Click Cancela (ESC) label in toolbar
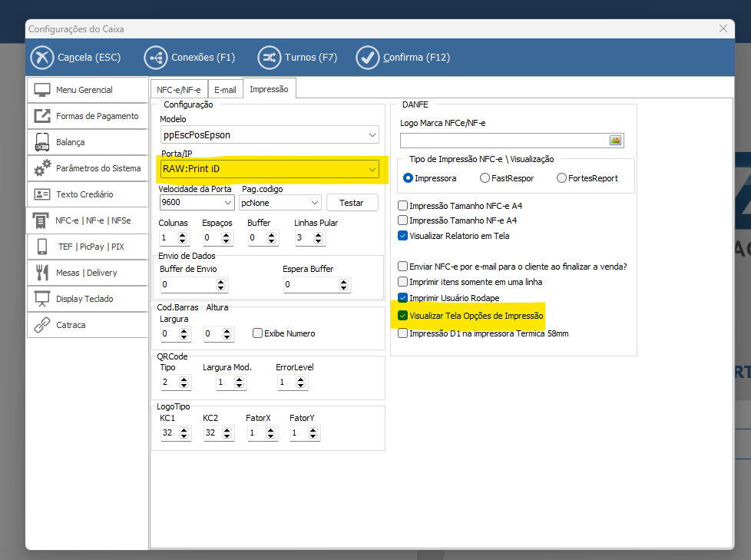The image size is (751, 560). click(89, 58)
